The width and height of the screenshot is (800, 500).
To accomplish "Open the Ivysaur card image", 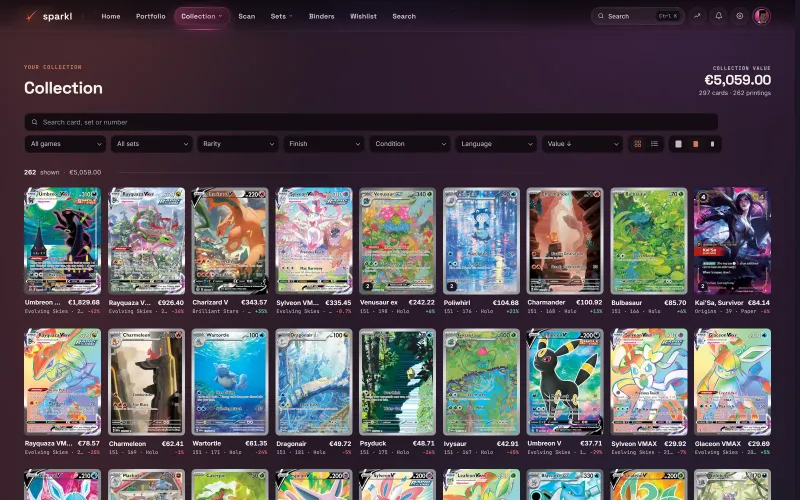I will (481, 382).
